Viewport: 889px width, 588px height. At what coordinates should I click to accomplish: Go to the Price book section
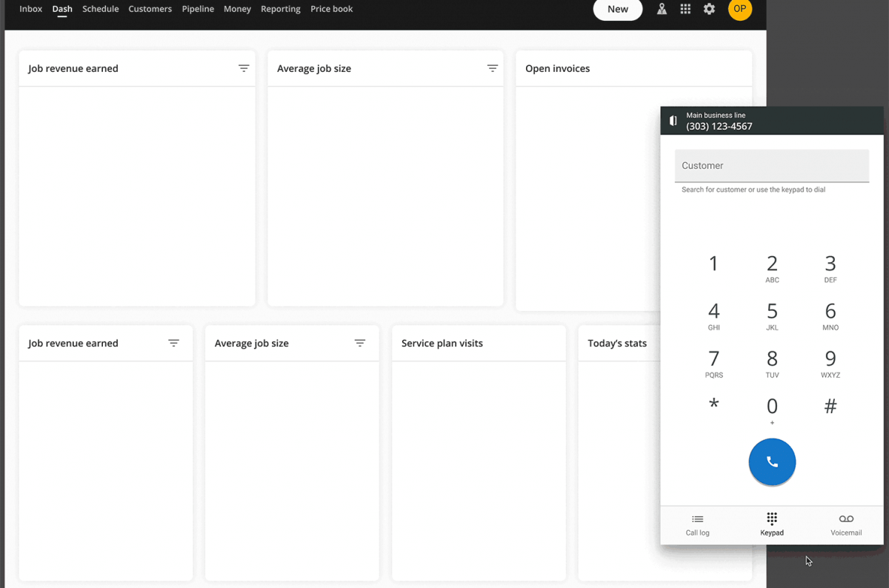point(331,9)
